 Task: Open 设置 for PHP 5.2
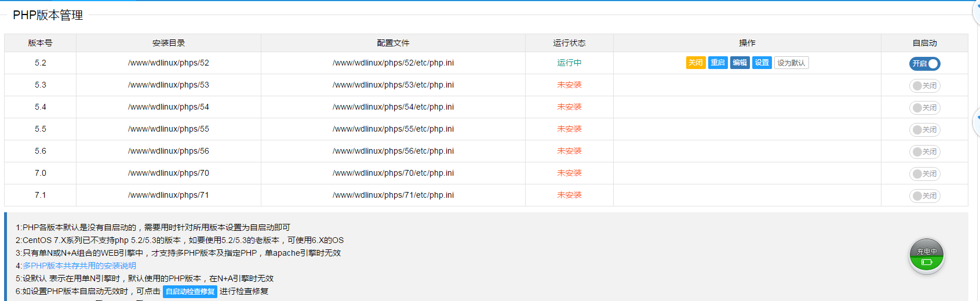(762, 63)
